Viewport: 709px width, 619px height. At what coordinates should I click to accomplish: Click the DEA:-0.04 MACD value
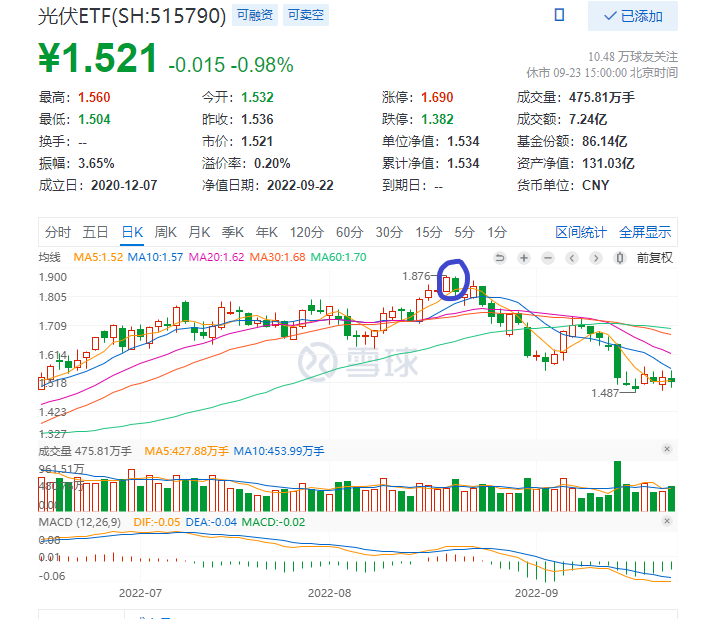[211, 522]
